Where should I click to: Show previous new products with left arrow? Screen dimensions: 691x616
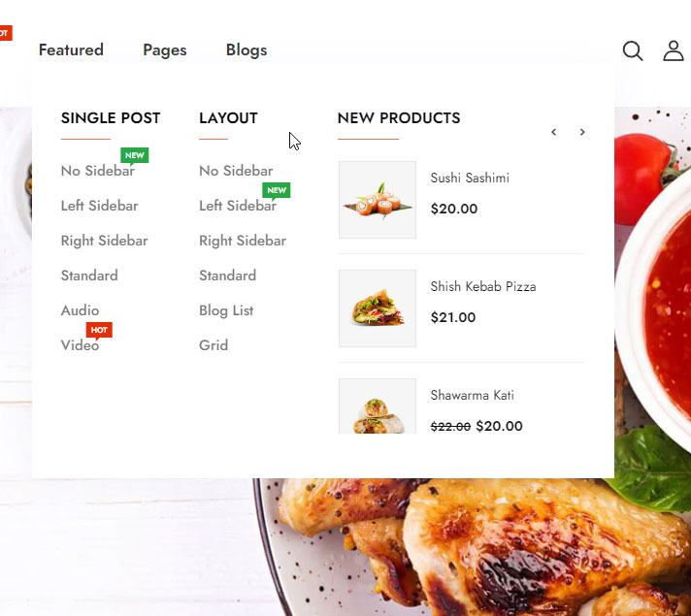pos(554,132)
